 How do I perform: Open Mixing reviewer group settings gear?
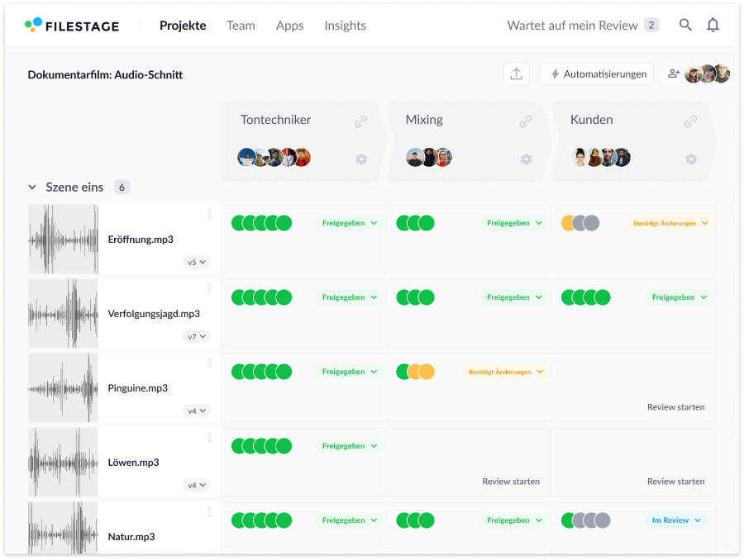[526, 159]
